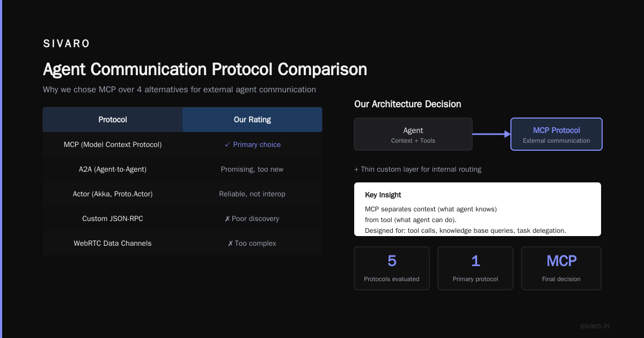Click the MCP Protocol External communication box
The image size is (644, 338).
(557, 134)
